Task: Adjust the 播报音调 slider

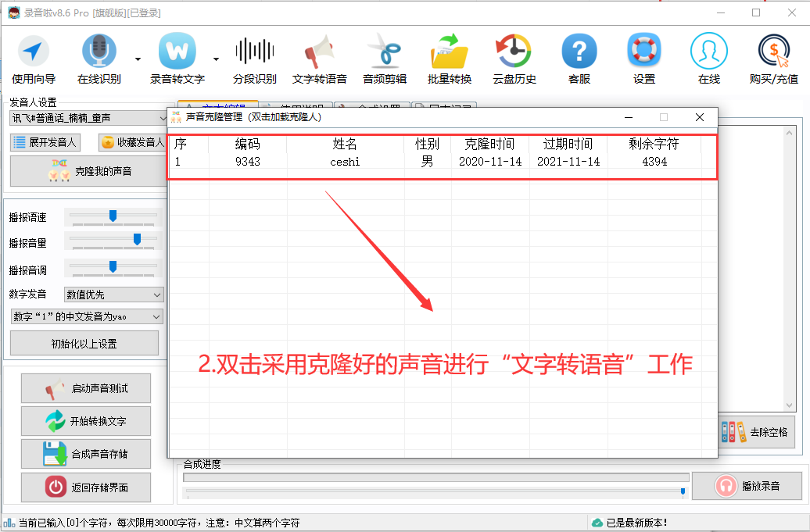Action: coord(113,267)
